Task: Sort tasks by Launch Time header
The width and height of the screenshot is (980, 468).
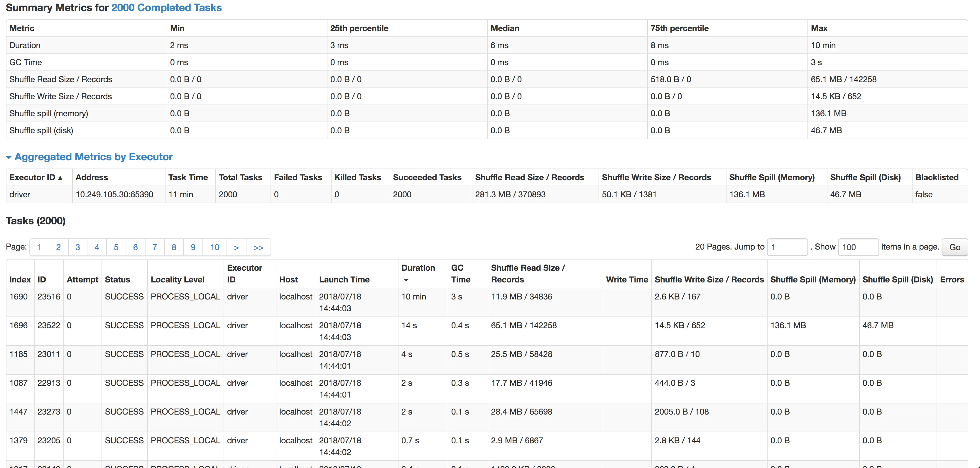Action: 344,280
